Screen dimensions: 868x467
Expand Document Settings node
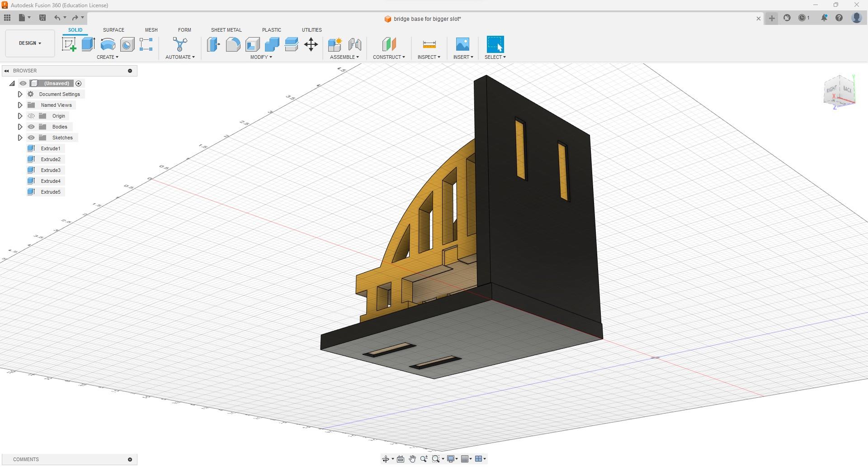point(20,94)
